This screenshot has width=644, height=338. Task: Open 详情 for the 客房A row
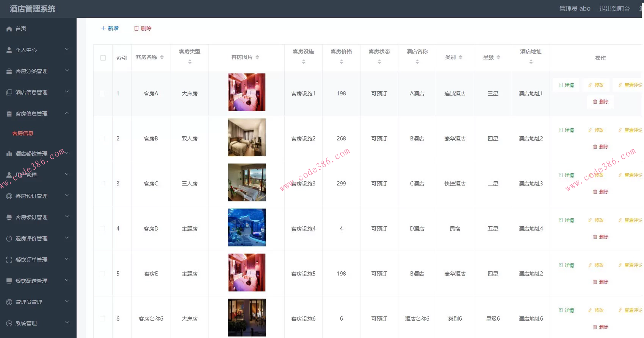pyautogui.click(x=566, y=85)
